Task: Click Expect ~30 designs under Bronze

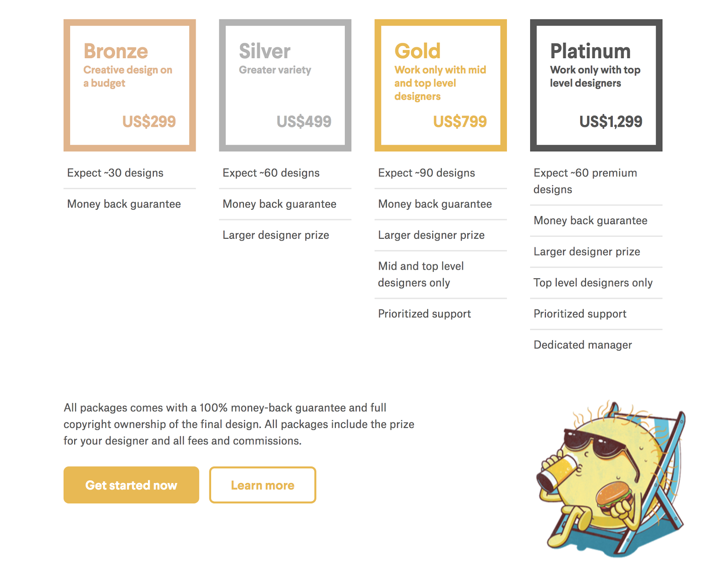Action: point(115,173)
